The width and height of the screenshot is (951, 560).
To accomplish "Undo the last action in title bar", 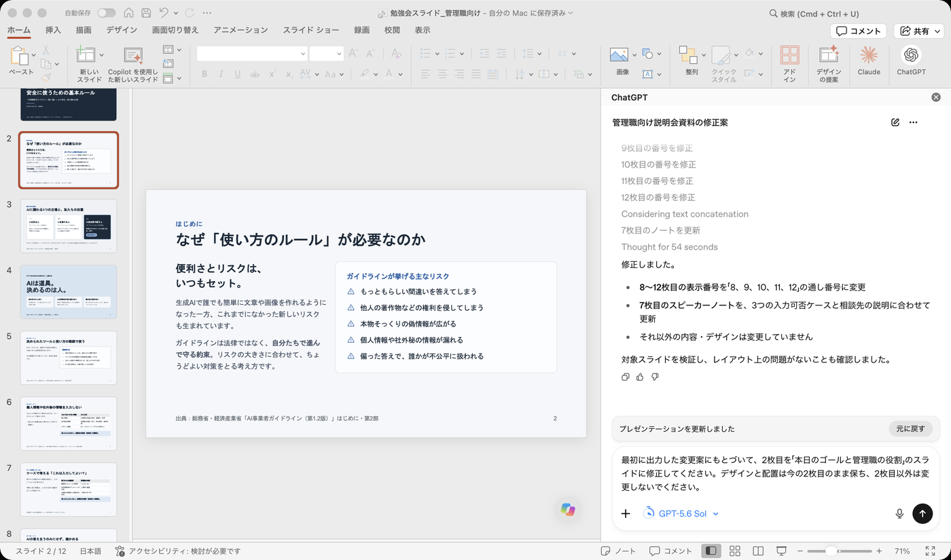I will (164, 13).
